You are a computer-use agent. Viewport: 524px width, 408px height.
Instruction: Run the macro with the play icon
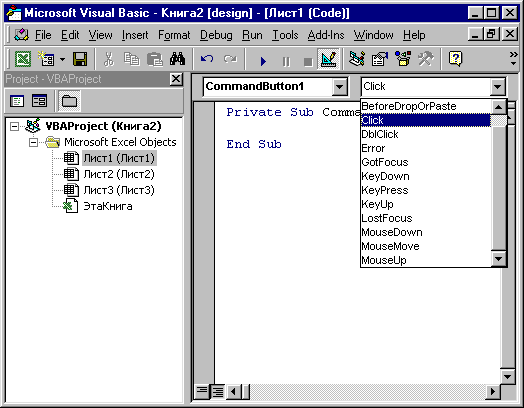tap(263, 61)
